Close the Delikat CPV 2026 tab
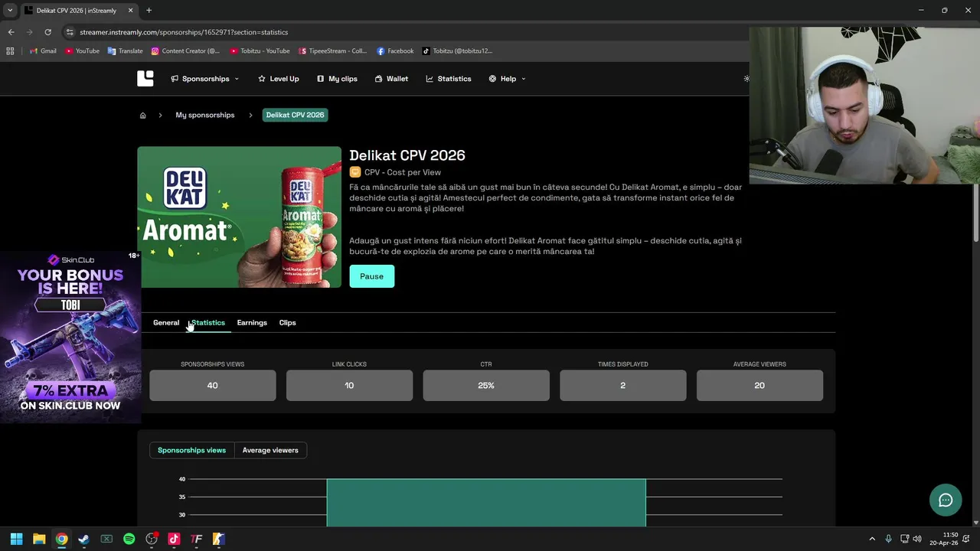Image resolution: width=980 pixels, height=551 pixels. [130, 10]
